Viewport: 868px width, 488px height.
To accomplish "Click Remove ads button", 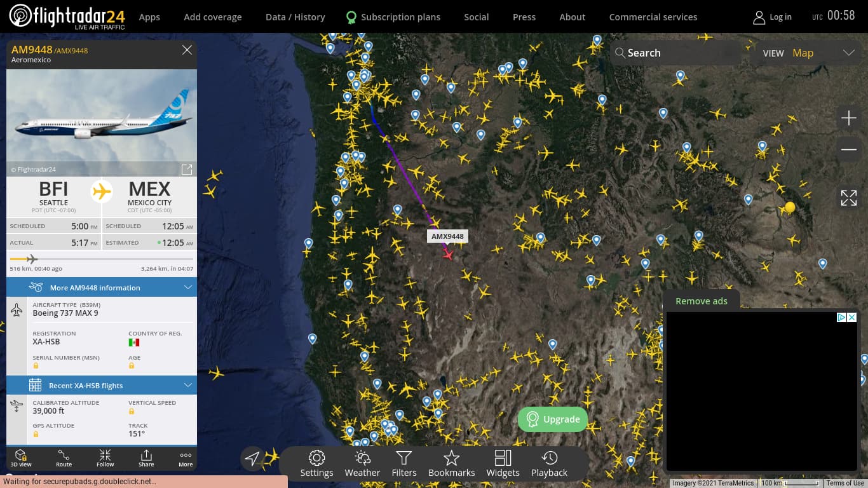I will point(702,301).
